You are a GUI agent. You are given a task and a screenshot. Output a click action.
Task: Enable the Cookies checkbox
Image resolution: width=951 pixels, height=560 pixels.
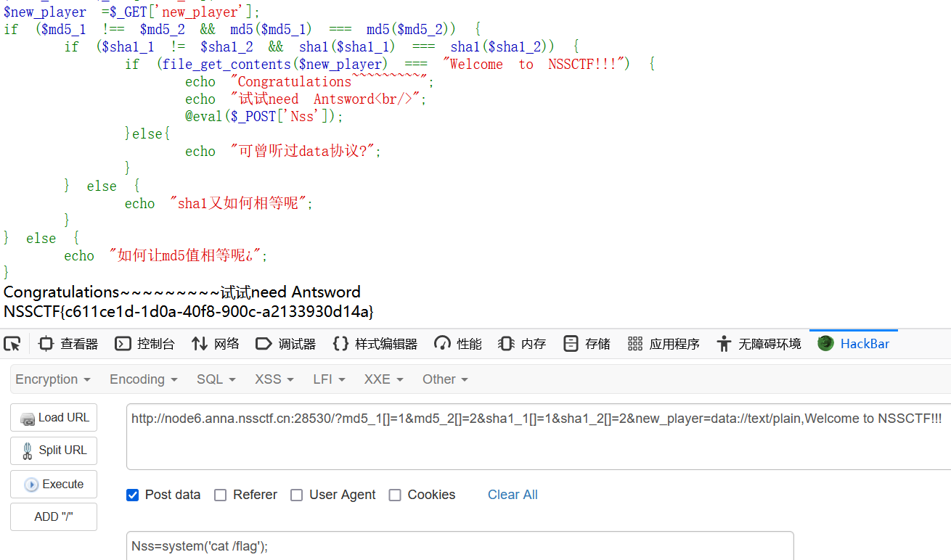tap(395, 495)
